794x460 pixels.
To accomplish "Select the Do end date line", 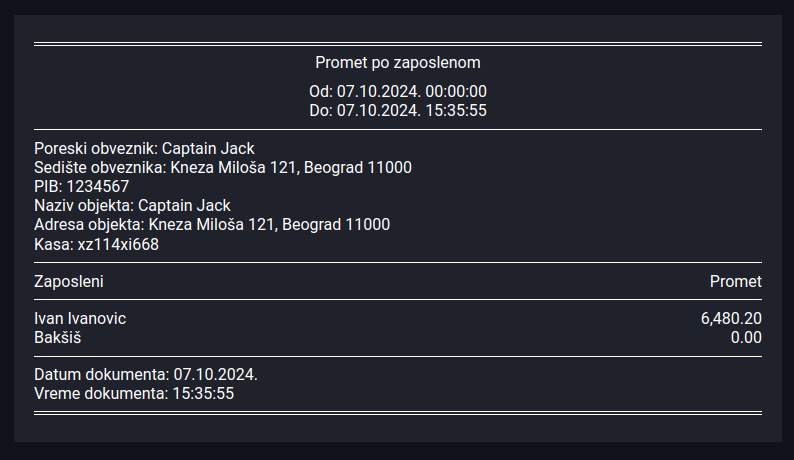I will [398, 110].
